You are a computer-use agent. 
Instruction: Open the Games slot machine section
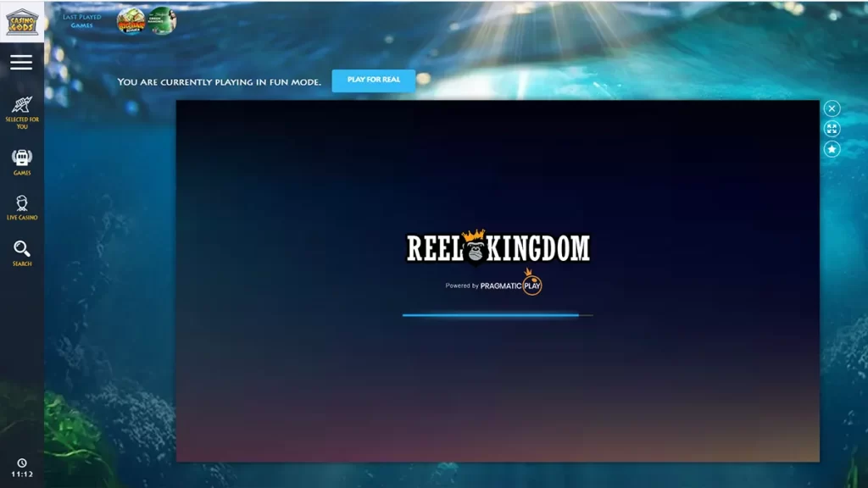21,162
